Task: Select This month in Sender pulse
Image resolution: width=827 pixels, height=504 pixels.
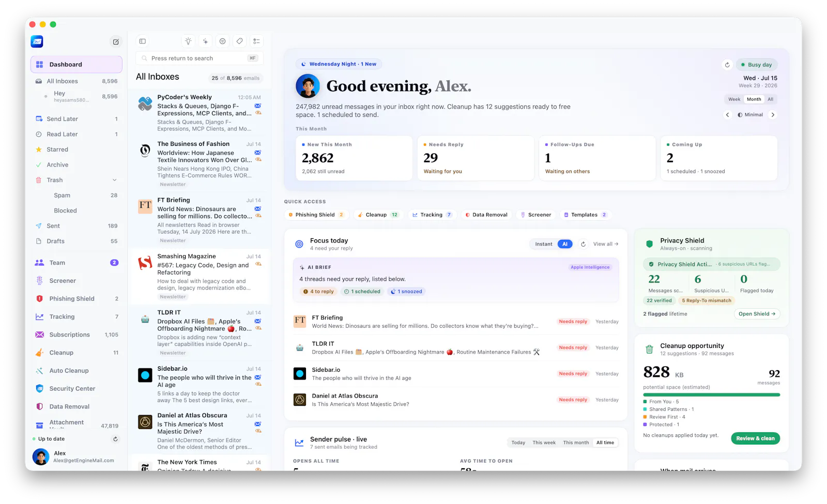Action: pyautogui.click(x=576, y=442)
